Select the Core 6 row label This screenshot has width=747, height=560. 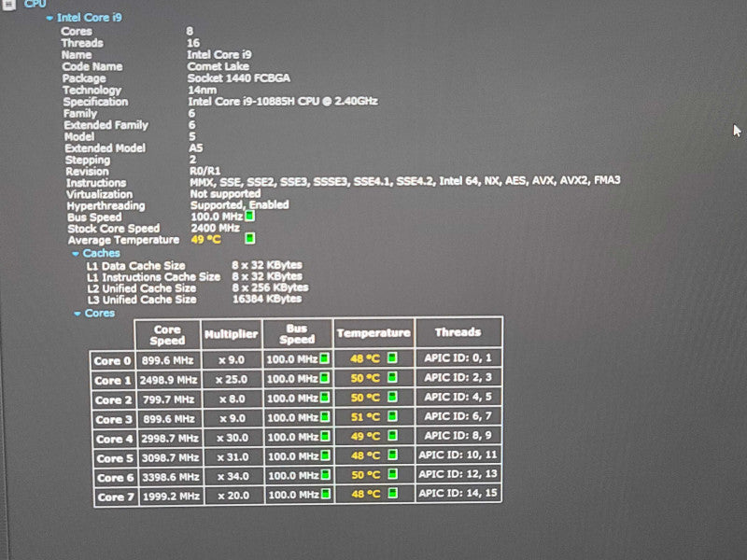point(115,478)
